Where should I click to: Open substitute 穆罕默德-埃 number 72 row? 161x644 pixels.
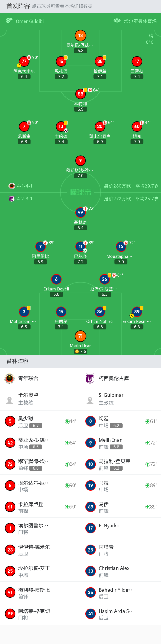(x=40, y=464)
